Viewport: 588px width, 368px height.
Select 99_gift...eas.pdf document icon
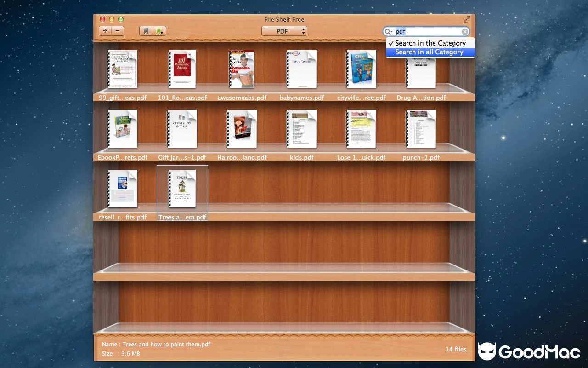pos(122,69)
